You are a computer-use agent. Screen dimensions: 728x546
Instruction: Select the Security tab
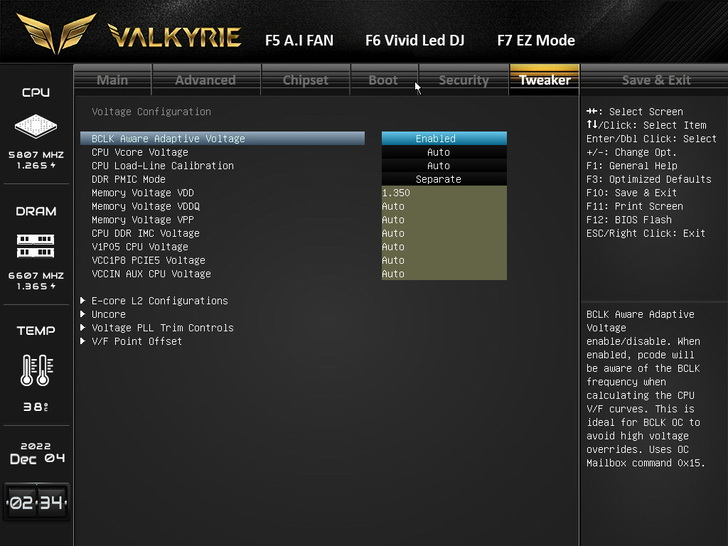pyautogui.click(x=464, y=80)
